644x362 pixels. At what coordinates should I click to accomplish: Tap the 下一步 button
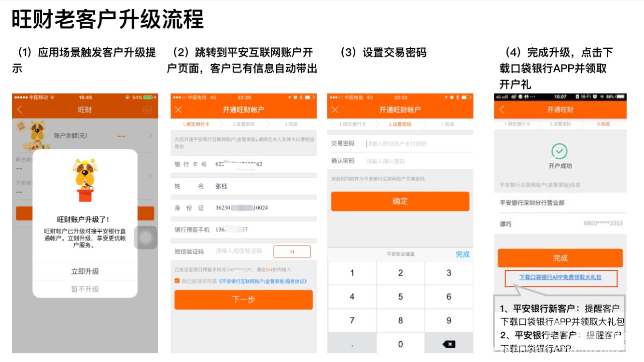[x=243, y=300]
